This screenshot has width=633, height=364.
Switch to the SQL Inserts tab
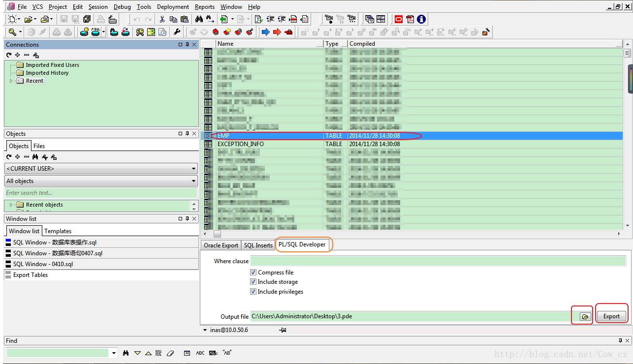[x=258, y=245]
